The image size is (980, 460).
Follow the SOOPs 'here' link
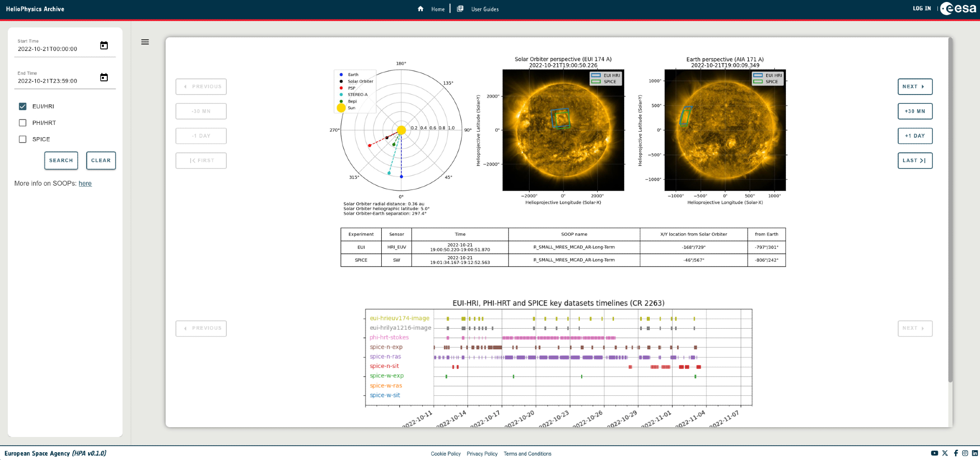coord(85,183)
